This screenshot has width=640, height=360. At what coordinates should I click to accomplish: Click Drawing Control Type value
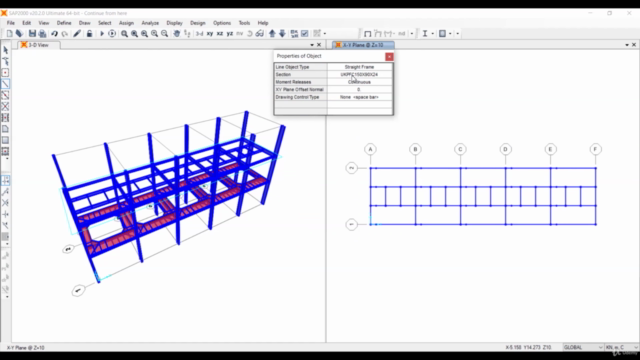point(360,97)
